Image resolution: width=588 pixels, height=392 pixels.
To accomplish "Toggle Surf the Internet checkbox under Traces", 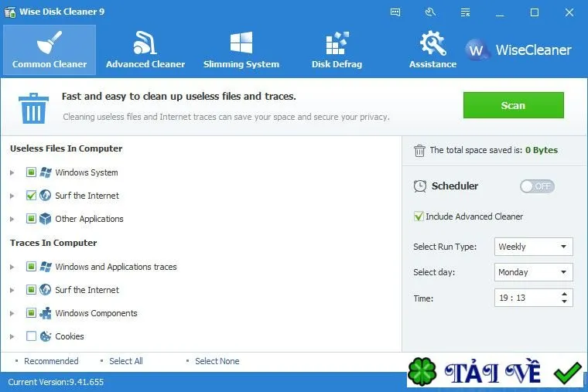I will coord(31,290).
